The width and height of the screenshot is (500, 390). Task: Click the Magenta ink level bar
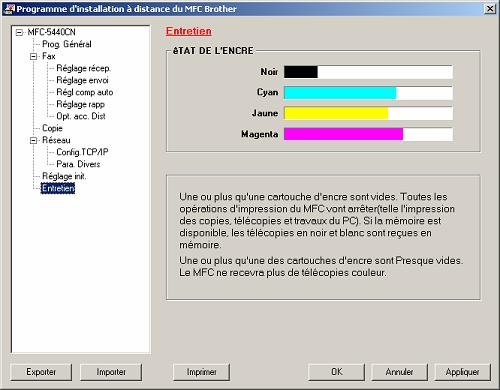[368, 134]
